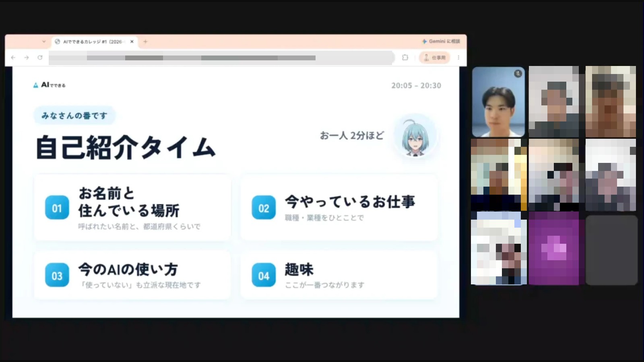Image resolution: width=644 pixels, height=362 pixels.
Task: Click 呼ばれたい名前と、都道府県くらいで subtitle
Action: 139,226
